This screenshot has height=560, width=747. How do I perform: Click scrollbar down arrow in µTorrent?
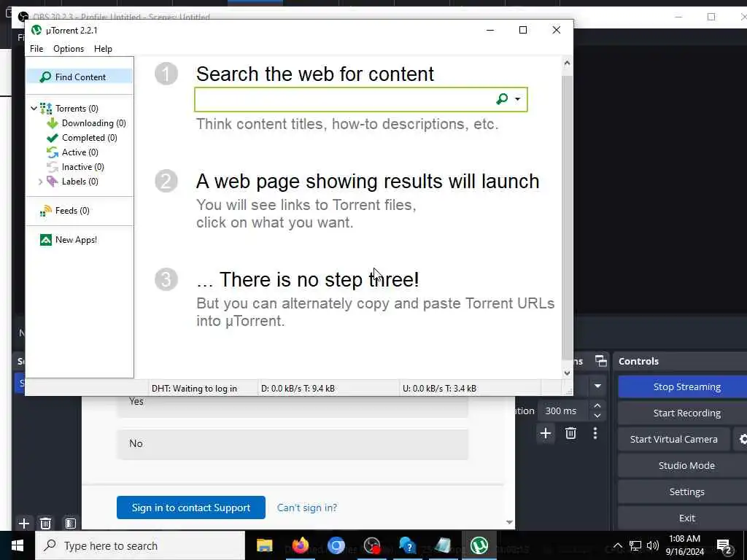[x=567, y=373]
